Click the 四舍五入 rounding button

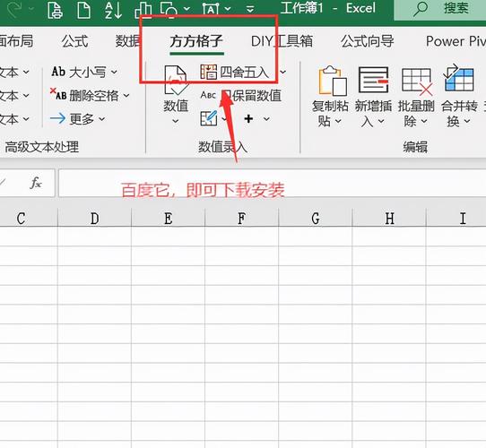pyautogui.click(x=234, y=73)
